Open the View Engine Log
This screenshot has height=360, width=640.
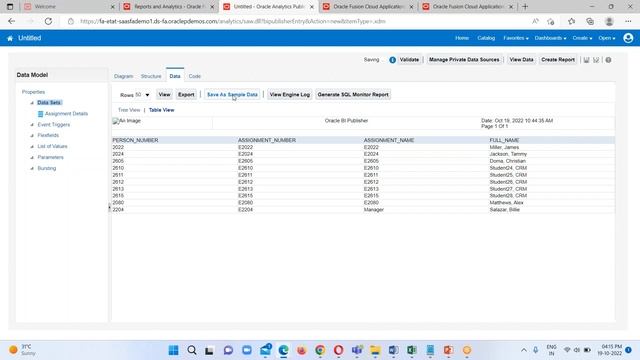coord(289,95)
